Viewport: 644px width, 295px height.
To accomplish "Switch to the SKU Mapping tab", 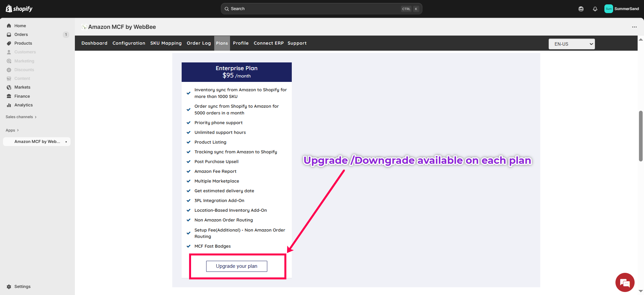I will point(166,43).
